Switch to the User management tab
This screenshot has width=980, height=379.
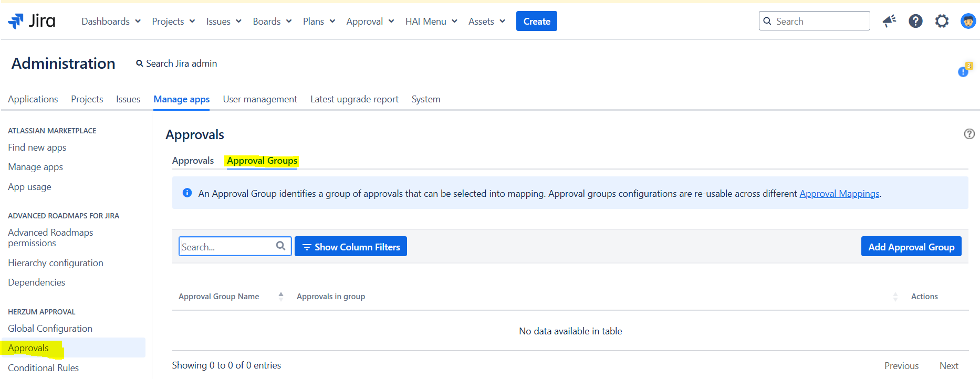pos(260,99)
